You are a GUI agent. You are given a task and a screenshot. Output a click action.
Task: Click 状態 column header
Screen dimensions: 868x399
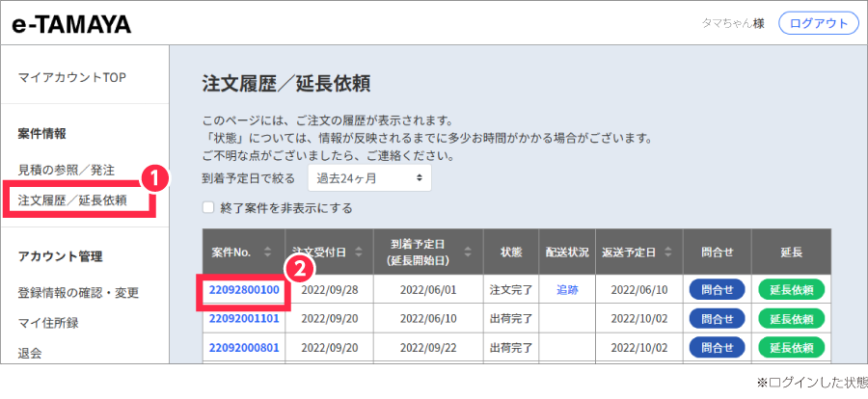tap(511, 253)
